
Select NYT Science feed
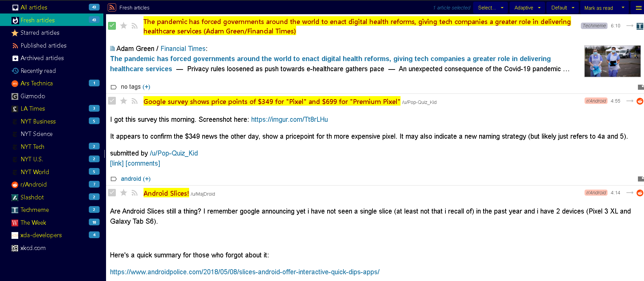click(x=52, y=134)
